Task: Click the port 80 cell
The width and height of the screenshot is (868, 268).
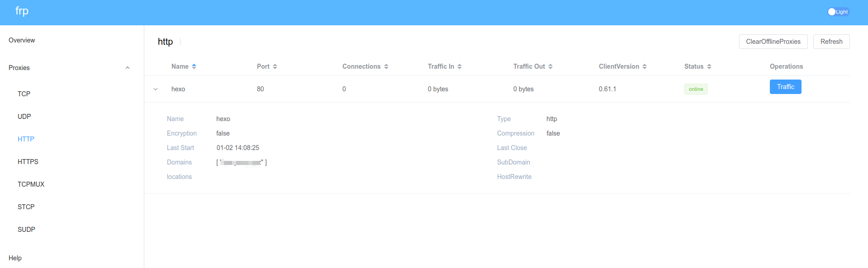Action: (261, 89)
